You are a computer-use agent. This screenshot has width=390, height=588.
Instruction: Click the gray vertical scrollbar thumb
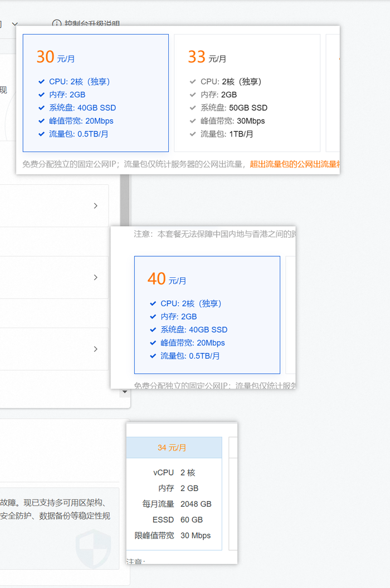click(x=125, y=198)
